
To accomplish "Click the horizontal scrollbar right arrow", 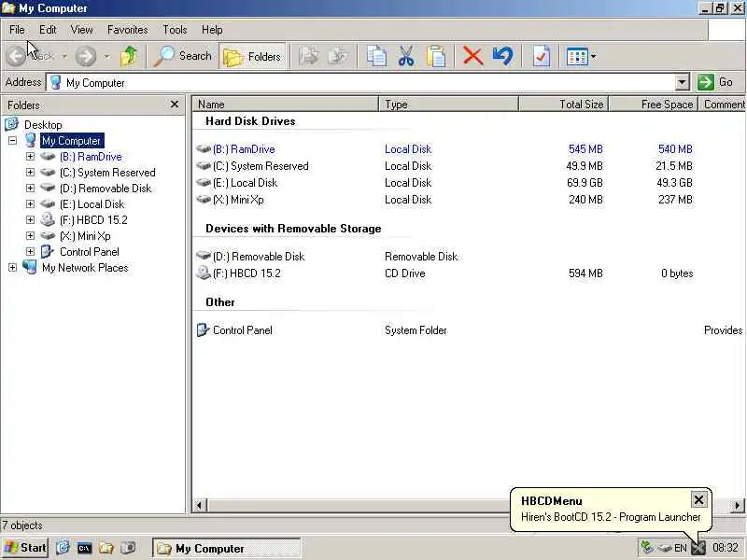I will tap(738, 505).
